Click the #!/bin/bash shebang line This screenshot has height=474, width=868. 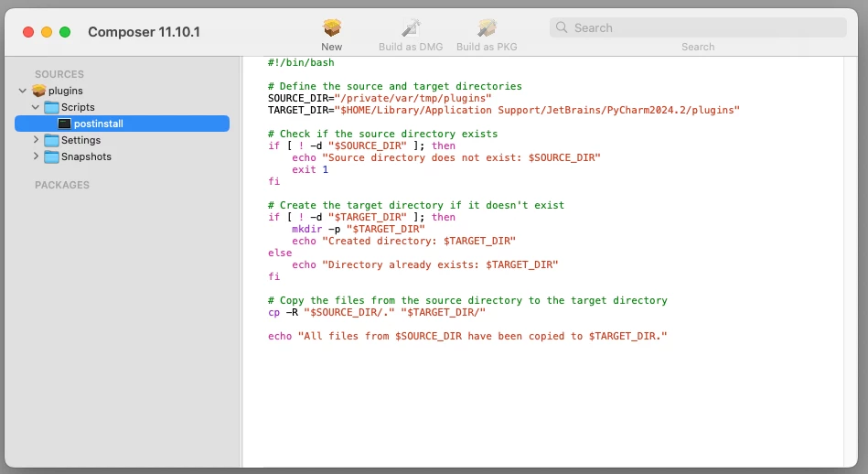click(x=301, y=62)
